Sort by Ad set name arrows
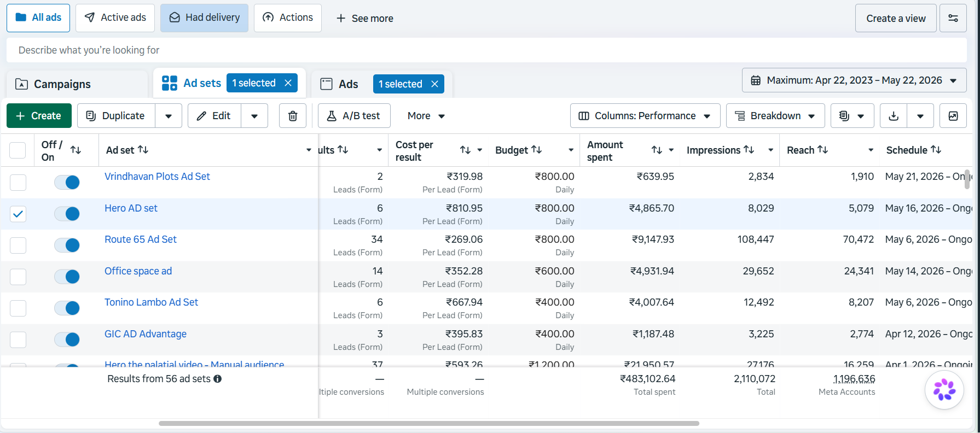Image resolution: width=980 pixels, height=433 pixels. pyautogui.click(x=143, y=149)
